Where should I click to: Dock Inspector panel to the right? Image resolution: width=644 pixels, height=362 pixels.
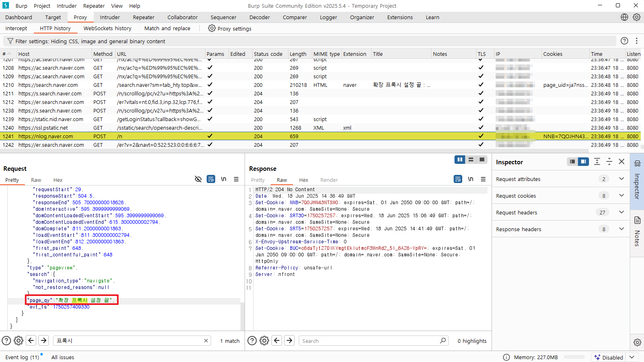(583, 162)
